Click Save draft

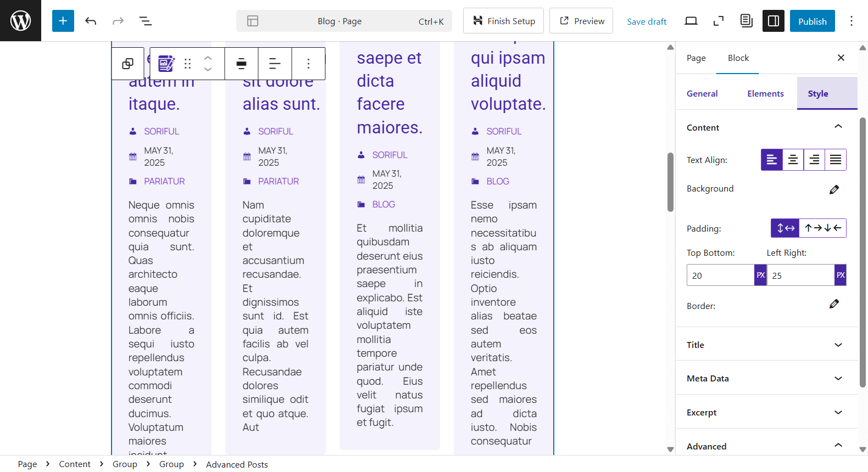point(647,21)
